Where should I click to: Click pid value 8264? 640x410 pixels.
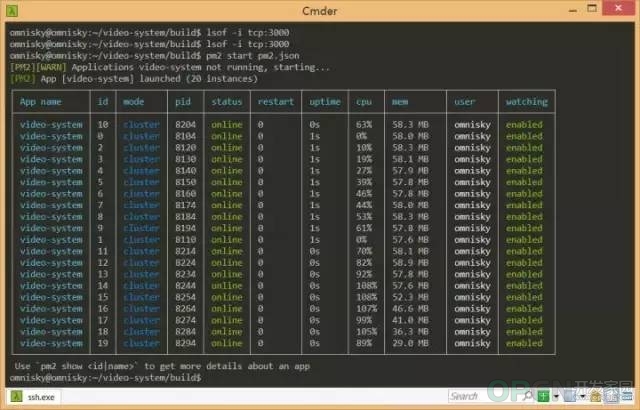pyautogui.click(x=185, y=309)
